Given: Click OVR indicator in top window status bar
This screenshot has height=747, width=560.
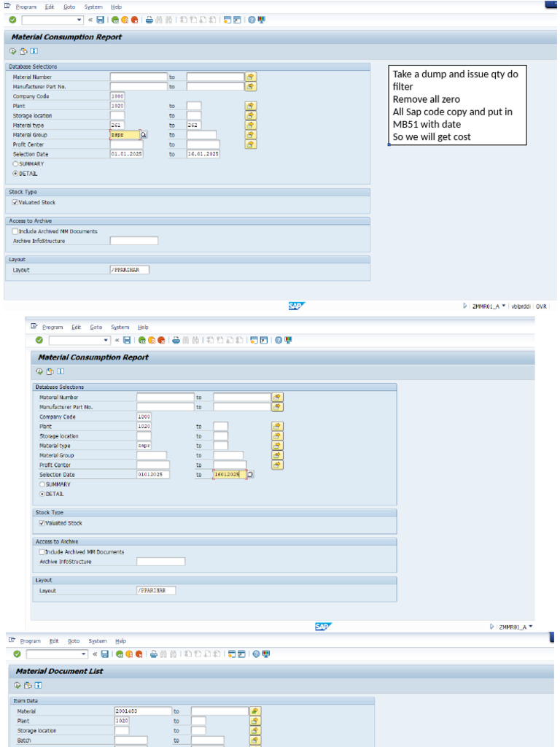Looking at the screenshot, I should coord(542,306).
